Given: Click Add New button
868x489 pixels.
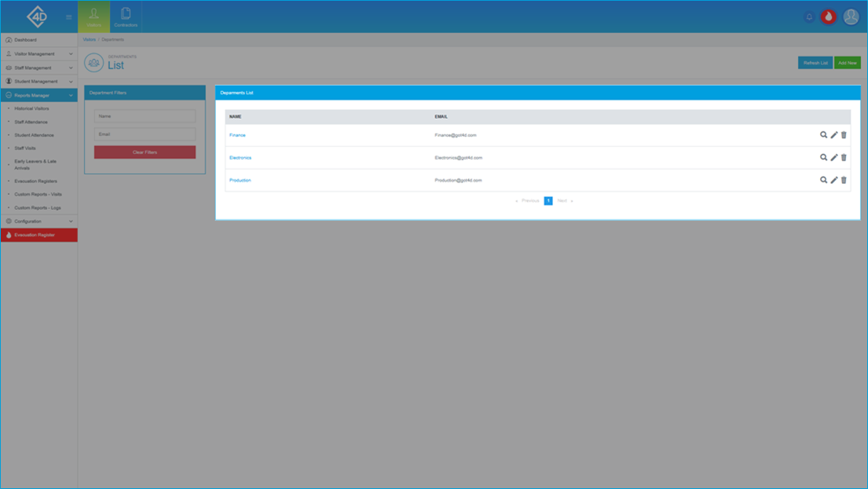Looking at the screenshot, I should click(847, 63).
